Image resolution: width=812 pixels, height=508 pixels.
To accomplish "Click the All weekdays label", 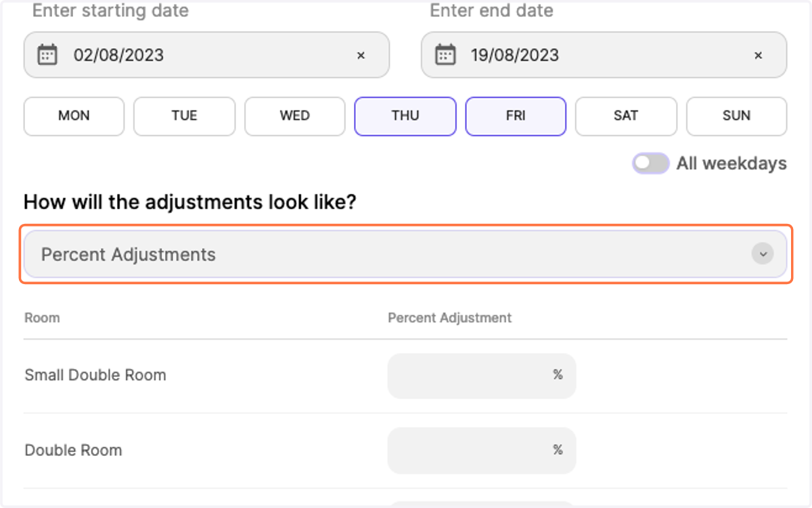I will [x=731, y=164].
